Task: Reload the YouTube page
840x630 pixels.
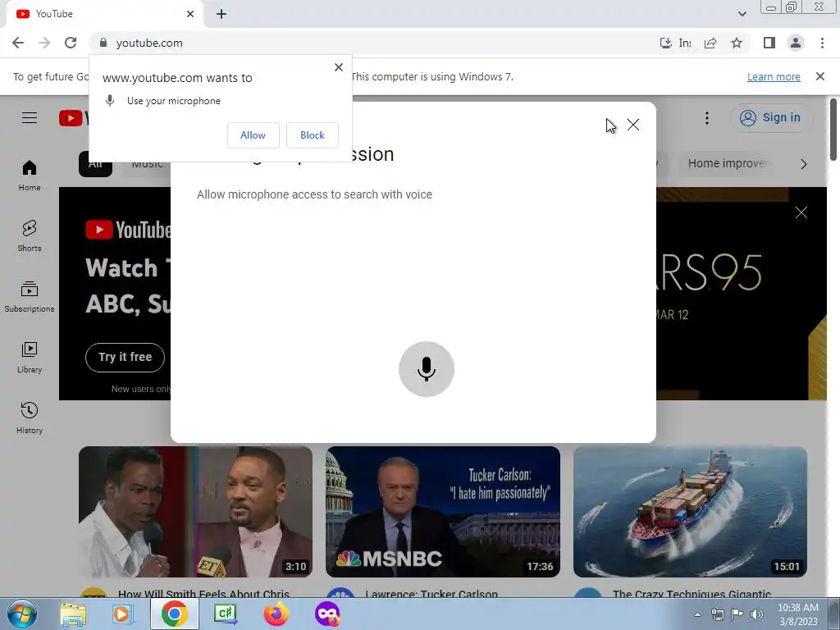Action: (x=71, y=43)
